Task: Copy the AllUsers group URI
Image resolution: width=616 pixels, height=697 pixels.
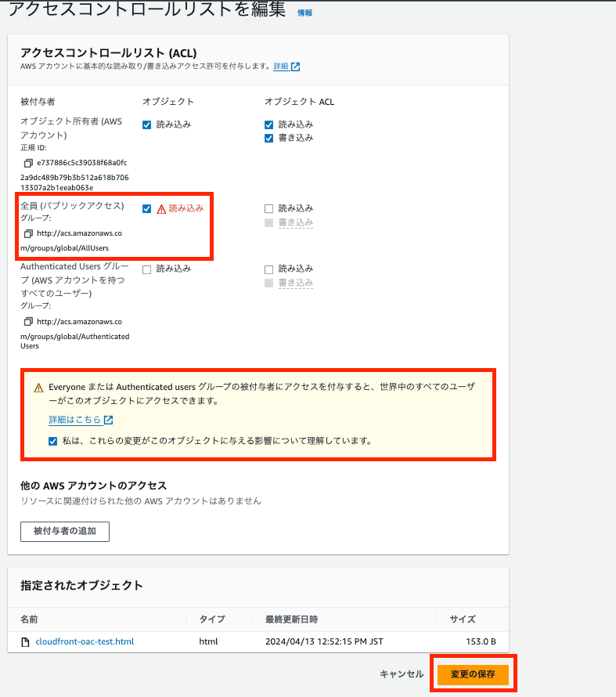Action: pyautogui.click(x=28, y=233)
